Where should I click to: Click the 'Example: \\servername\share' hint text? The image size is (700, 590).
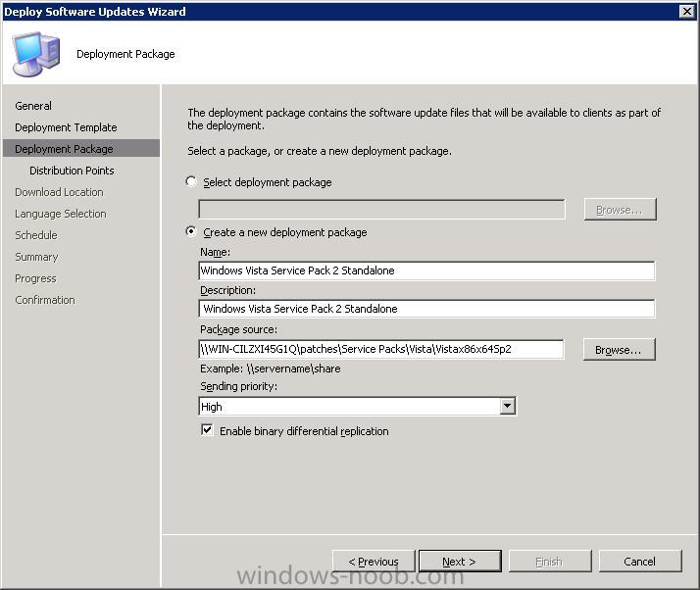[270, 369]
